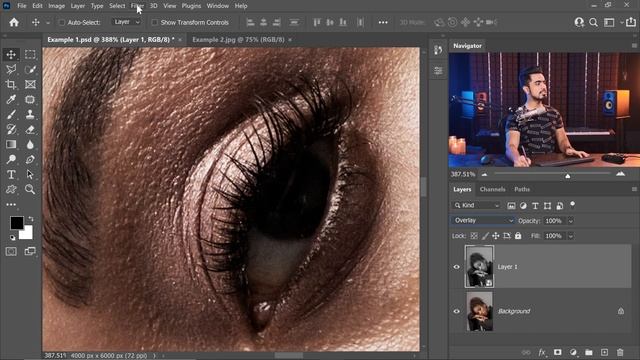Enable the Auto-Select checkbox
The width and height of the screenshot is (640, 360).
(x=62, y=22)
